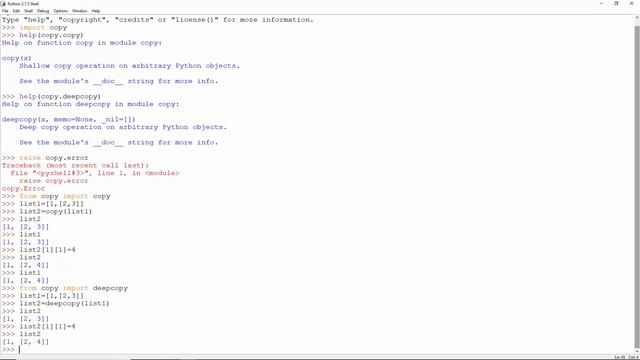Open the Edit menu
The width and height of the screenshot is (640, 360).
pos(16,11)
